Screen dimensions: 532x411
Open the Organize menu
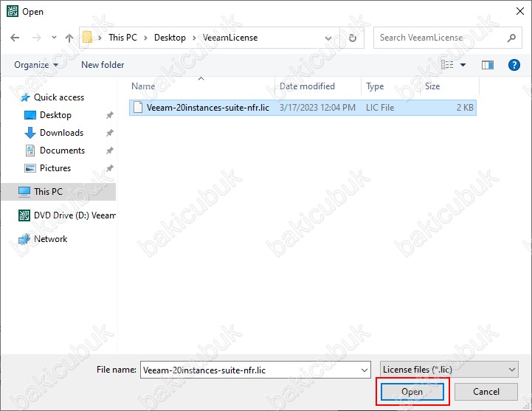pyautogui.click(x=36, y=65)
